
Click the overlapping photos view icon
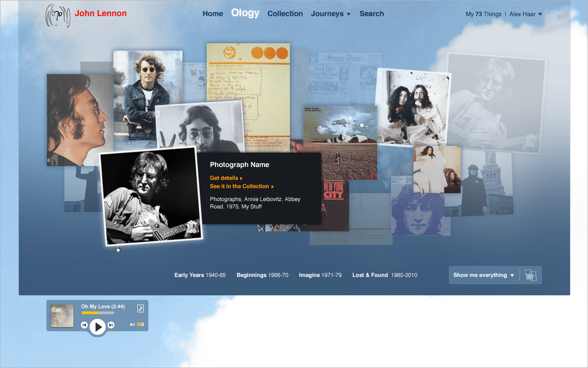click(x=531, y=275)
